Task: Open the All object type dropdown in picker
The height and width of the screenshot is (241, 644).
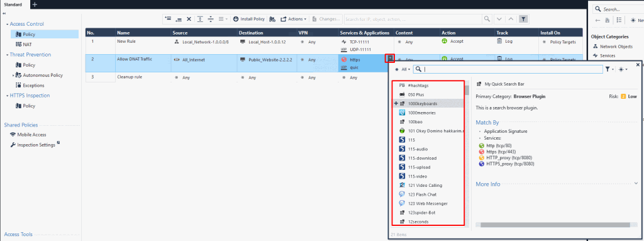Action: [402, 69]
